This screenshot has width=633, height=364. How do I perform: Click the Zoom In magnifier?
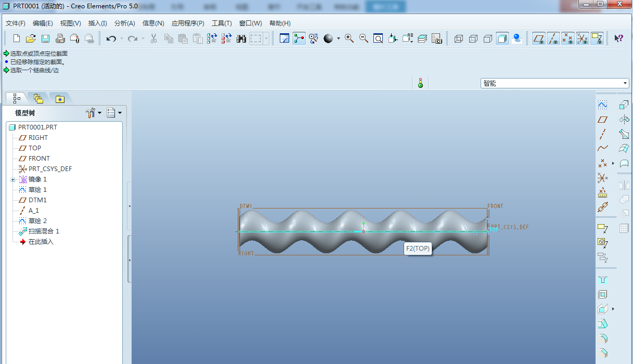349,38
